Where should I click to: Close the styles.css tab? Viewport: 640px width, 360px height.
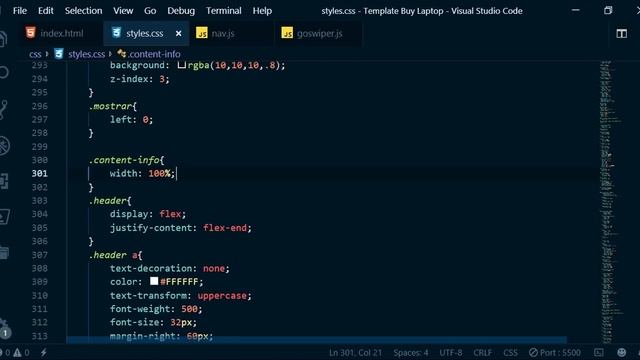tap(178, 33)
